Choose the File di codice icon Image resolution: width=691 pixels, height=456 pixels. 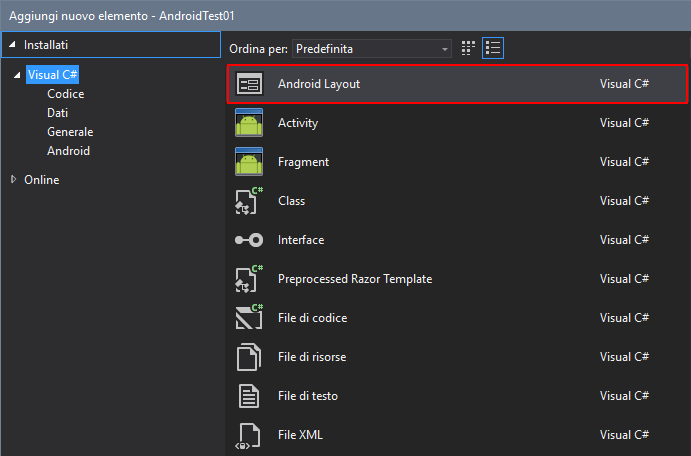coord(249,318)
